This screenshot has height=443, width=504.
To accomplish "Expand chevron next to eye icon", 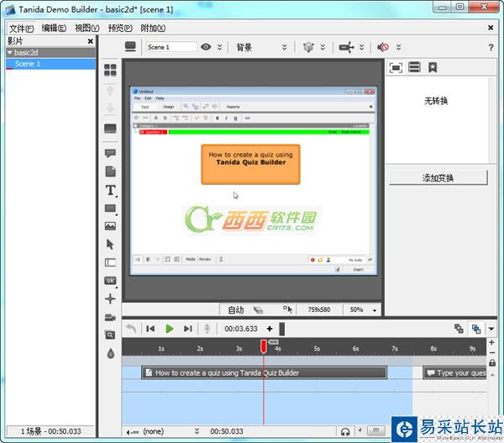I will click(x=219, y=47).
